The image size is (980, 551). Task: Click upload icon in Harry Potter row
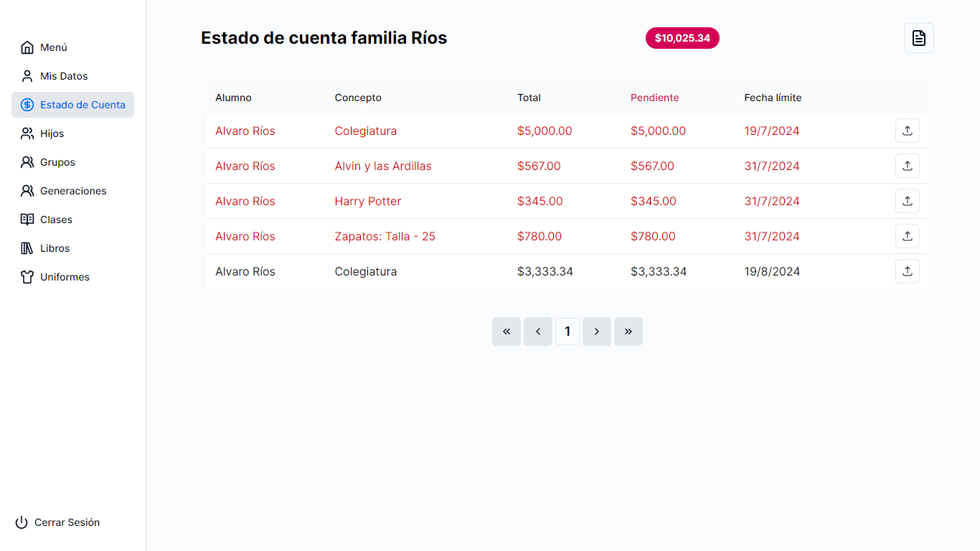point(907,201)
